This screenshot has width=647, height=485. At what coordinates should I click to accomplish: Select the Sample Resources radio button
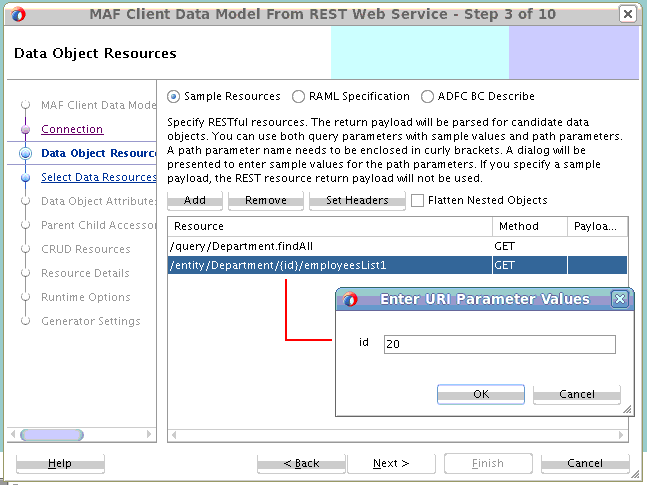[173, 97]
